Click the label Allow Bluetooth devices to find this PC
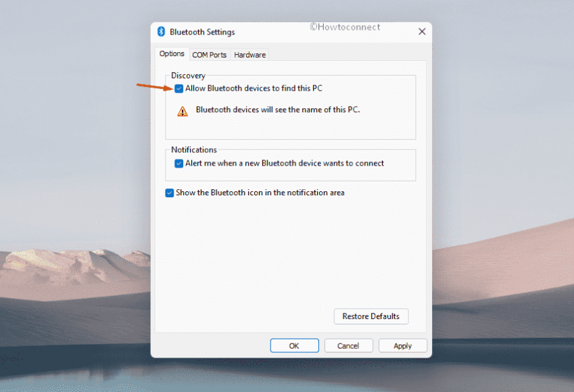This screenshot has height=392, width=574. pyautogui.click(x=255, y=89)
